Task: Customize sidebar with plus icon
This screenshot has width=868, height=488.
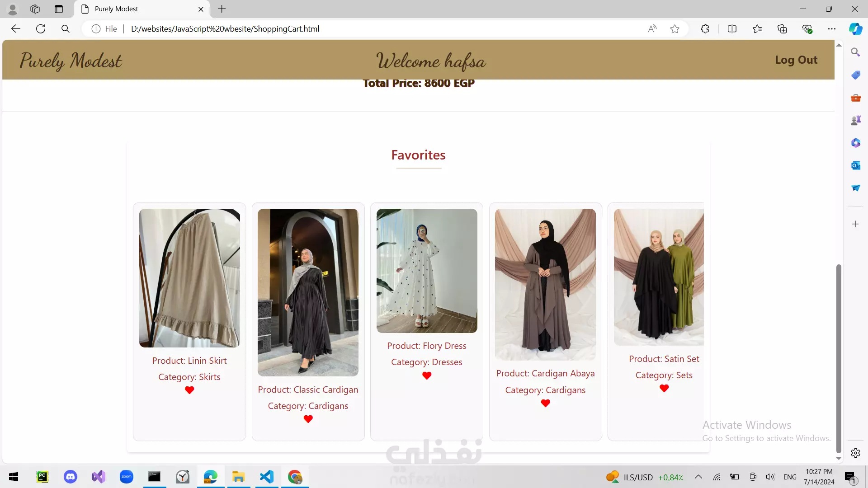Action: [x=855, y=224]
